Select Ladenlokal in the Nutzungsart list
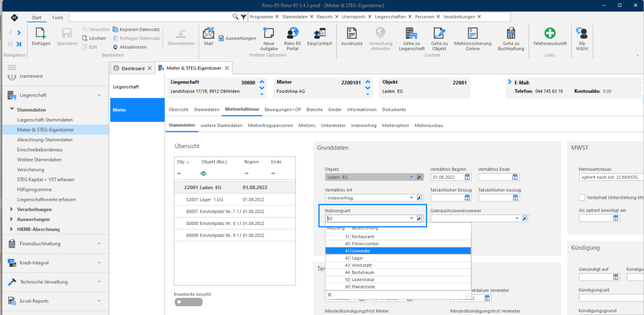Viewport: 644px width, 315px height. tap(398, 280)
